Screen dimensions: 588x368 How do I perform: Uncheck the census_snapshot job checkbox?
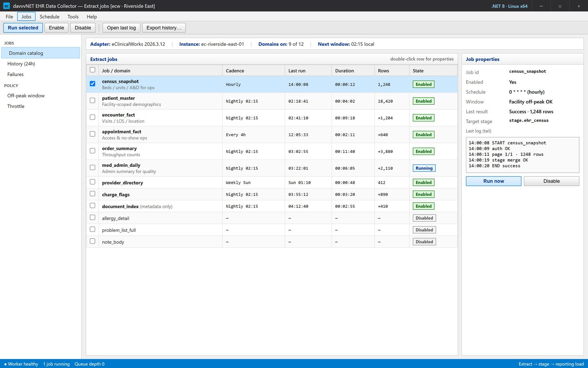click(x=93, y=83)
